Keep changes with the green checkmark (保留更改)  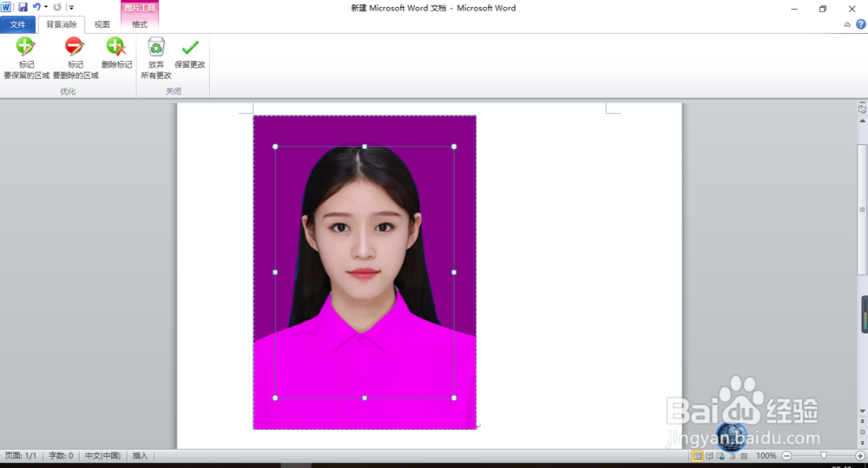tap(190, 53)
